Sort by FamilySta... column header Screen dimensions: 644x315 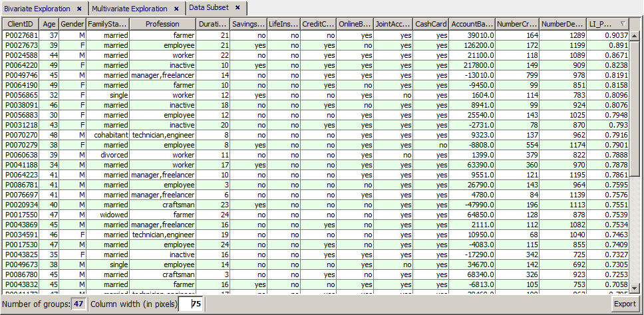pos(108,24)
